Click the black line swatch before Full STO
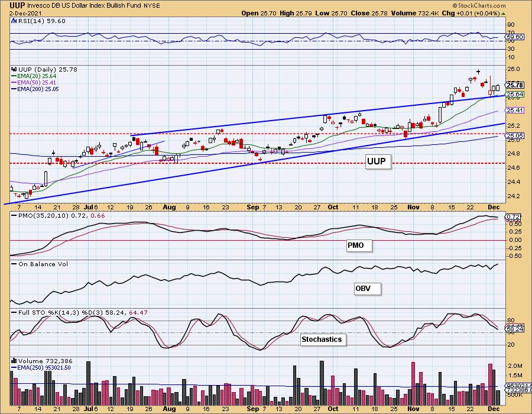 click(14, 312)
